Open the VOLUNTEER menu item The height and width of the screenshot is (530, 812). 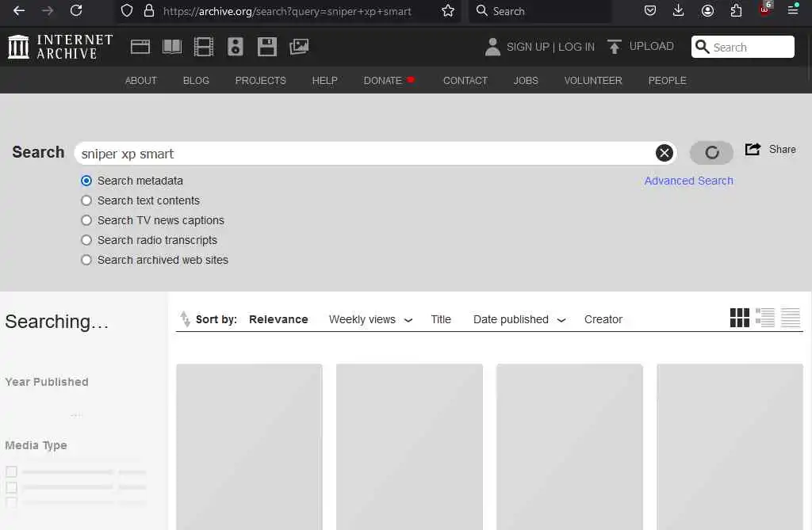click(x=593, y=80)
